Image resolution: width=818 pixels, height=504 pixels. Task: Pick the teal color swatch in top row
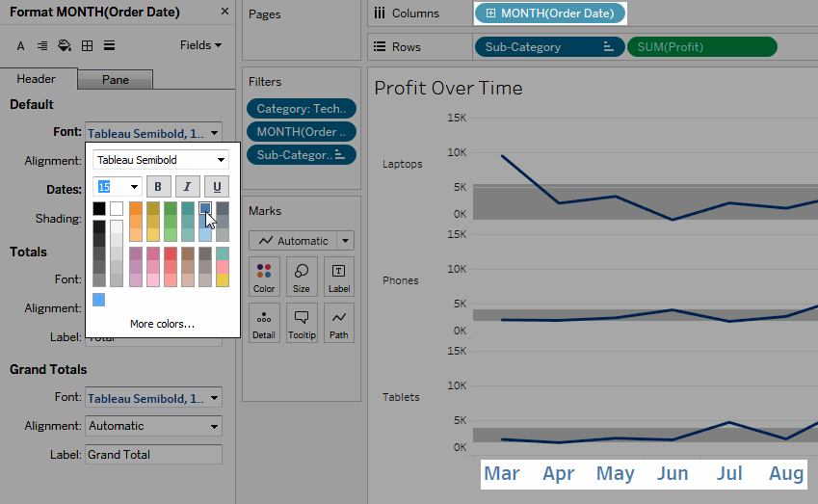point(188,209)
